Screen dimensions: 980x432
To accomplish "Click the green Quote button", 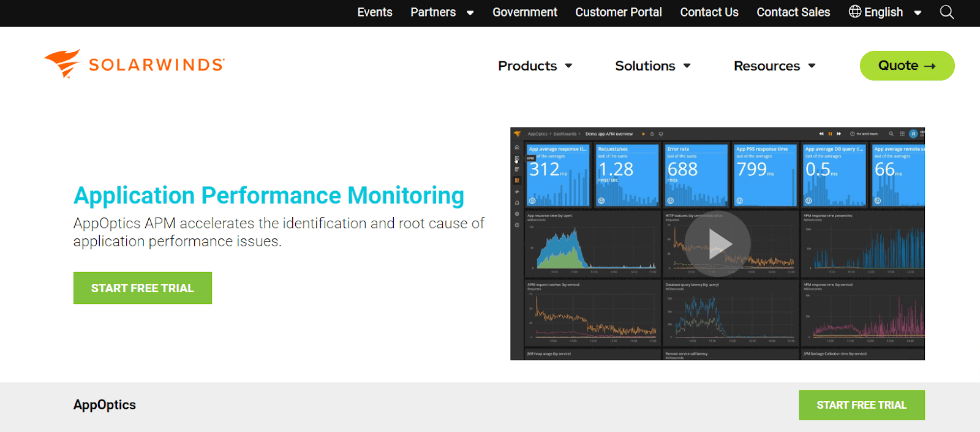I will 907,66.
